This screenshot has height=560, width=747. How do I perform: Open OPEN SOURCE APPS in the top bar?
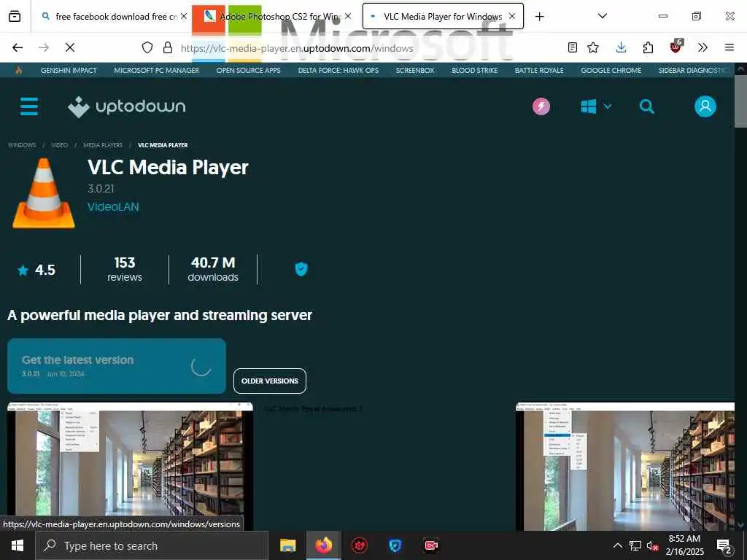tap(248, 71)
